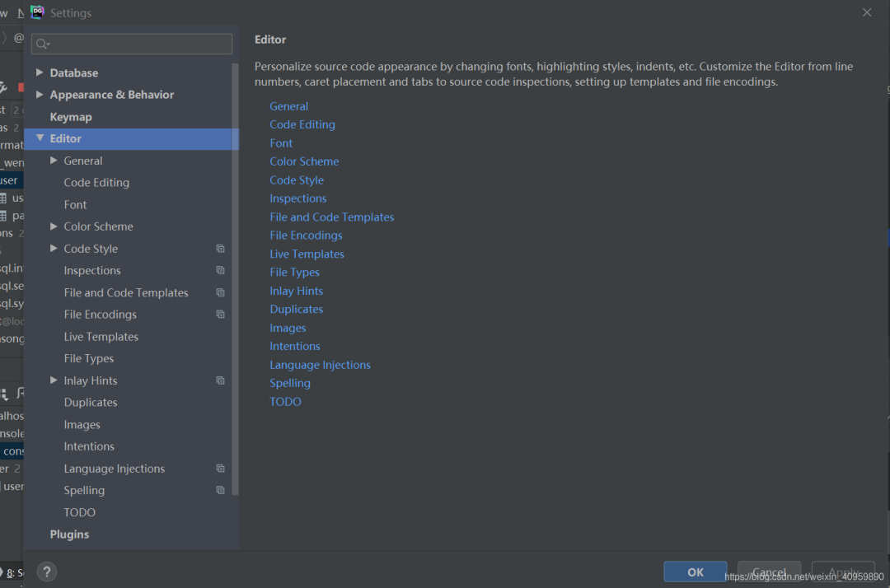This screenshot has height=588, width=890.
Task: Expand Appearance & Behavior section
Action: [40, 94]
